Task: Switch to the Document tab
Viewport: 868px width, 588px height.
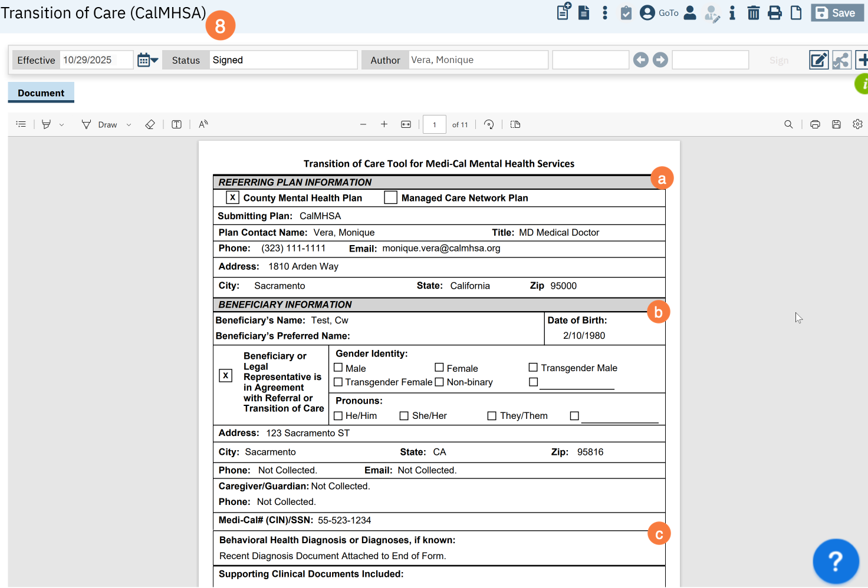Action: point(41,93)
